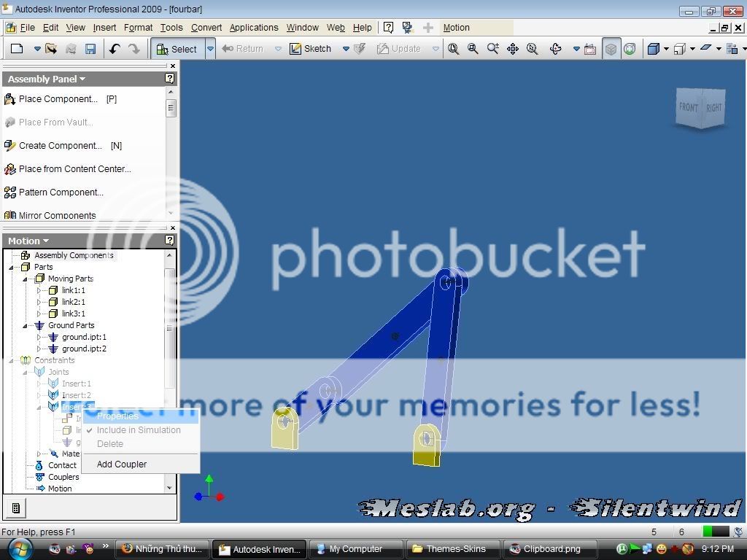Click the Motion browser scrollbar down arrow
This screenshot has width=747, height=560.
pyautogui.click(x=169, y=488)
